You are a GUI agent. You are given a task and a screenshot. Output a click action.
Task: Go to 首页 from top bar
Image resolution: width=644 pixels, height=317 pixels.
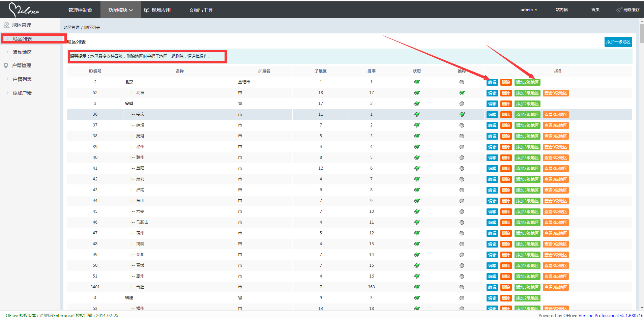coord(595,10)
